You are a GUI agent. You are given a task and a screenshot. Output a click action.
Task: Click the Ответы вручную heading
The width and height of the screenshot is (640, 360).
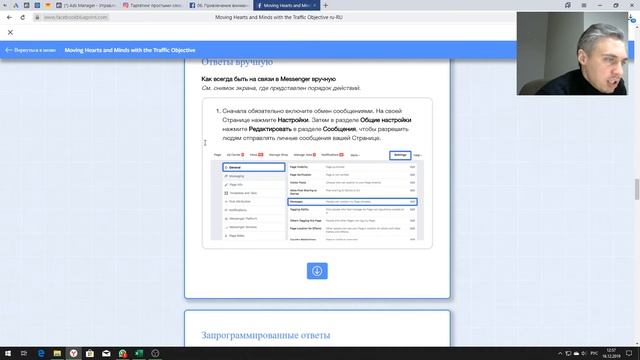click(x=237, y=62)
